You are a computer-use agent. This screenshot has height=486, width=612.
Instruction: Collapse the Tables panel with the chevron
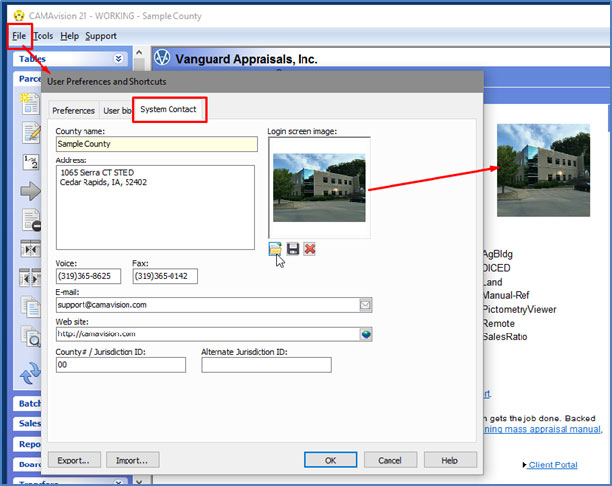click(x=118, y=59)
